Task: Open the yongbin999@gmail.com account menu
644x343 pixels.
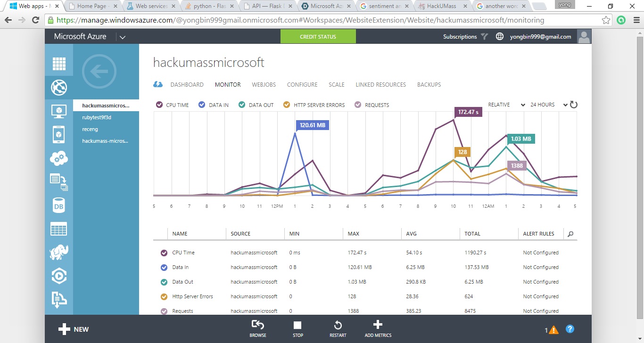Action: coord(540,37)
